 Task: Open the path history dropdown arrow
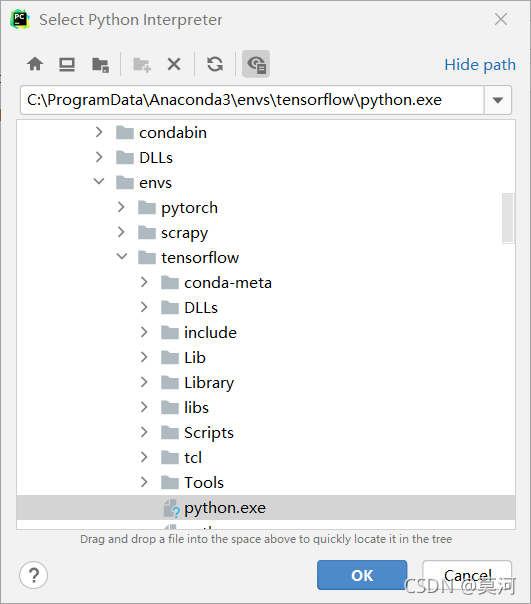[497, 101]
